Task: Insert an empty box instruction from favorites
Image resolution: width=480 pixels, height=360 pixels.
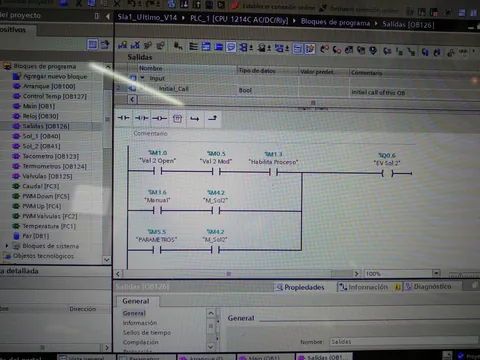Action: (x=177, y=118)
